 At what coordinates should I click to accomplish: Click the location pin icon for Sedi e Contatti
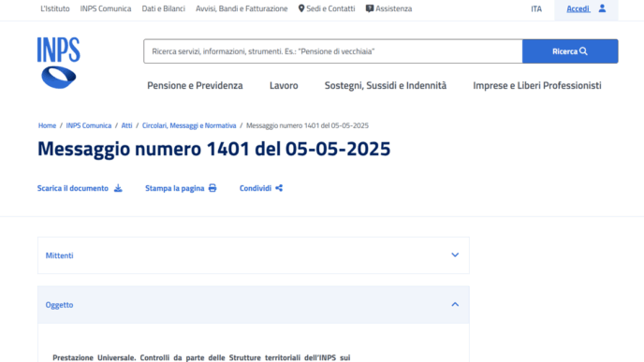tap(301, 8)
